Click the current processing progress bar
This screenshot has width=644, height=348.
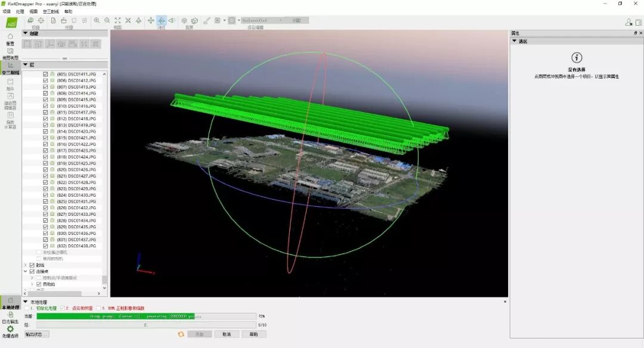tap(146, 316)
